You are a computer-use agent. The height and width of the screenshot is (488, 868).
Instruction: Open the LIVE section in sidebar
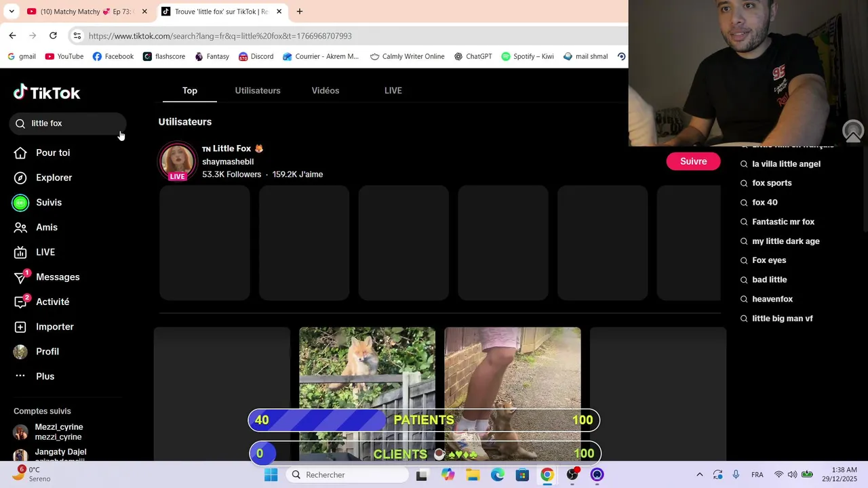point(35,252)
